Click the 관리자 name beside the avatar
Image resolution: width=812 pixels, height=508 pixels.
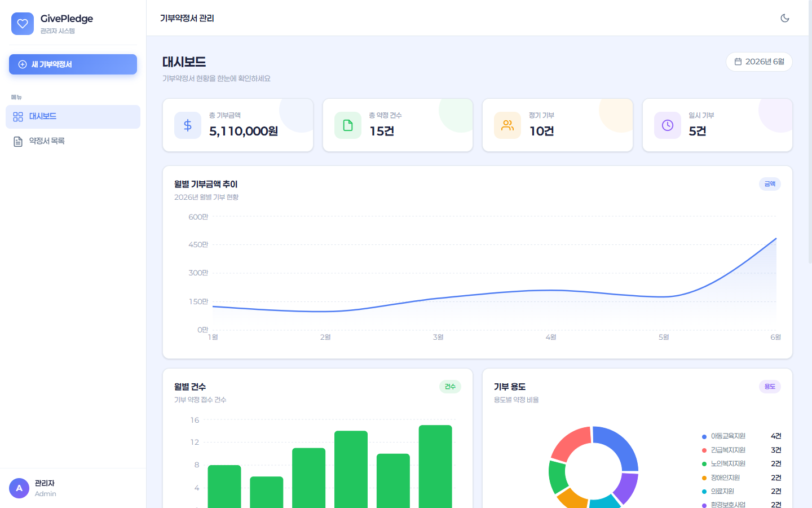45,483
